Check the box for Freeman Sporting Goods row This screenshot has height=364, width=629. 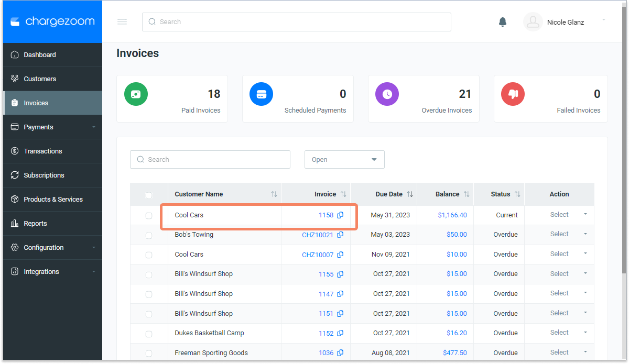click(x=149, y=354)
